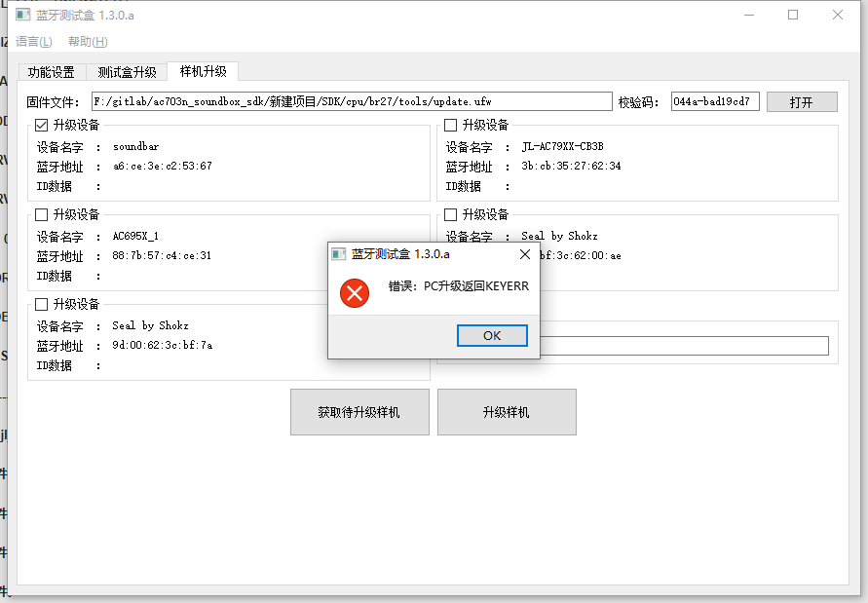
Task: Open the 帮助(H) menu
Action: click(x=88, y=42)
